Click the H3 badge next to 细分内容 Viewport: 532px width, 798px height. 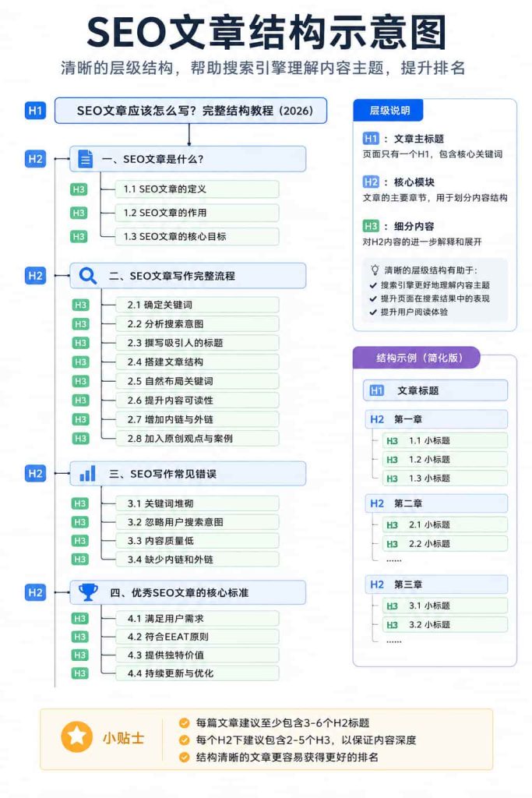(371, 226)
